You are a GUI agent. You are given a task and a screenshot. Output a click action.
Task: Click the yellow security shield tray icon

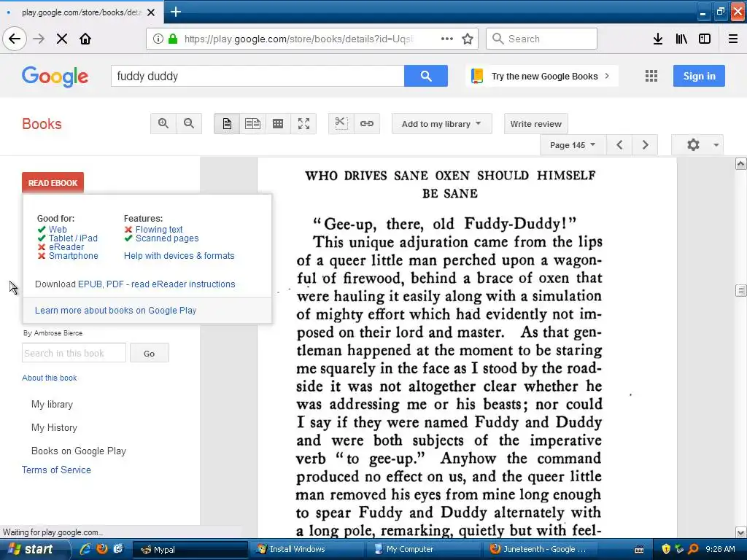click(x=666, y=549)
